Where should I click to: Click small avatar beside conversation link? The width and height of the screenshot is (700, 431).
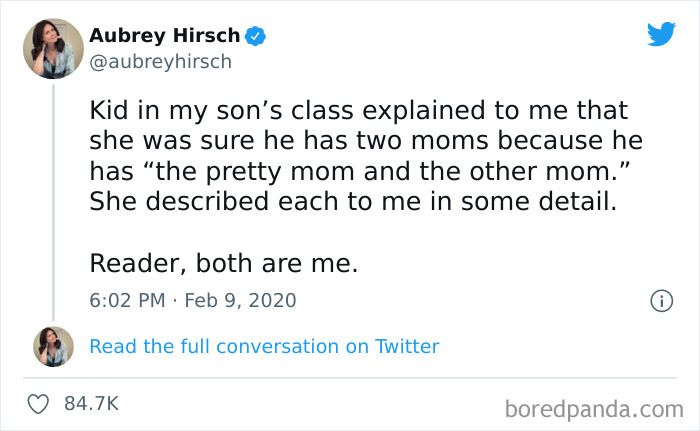click(53, 346)
